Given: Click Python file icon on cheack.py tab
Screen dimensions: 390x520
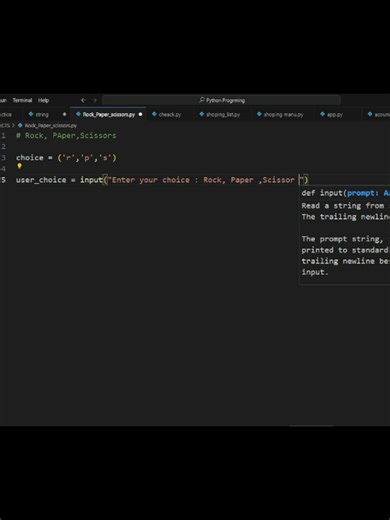Looking at the screenshot, I should click(154, 114).
